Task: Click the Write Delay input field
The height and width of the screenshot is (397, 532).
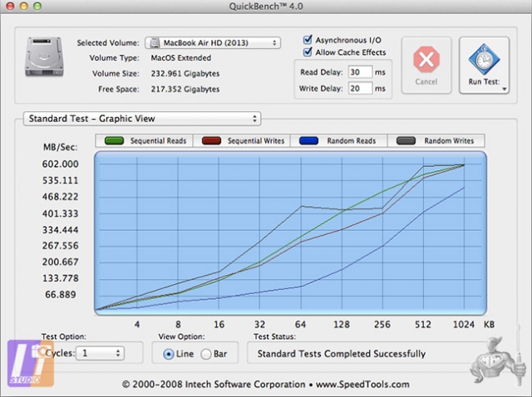Action: click(360, 89)
